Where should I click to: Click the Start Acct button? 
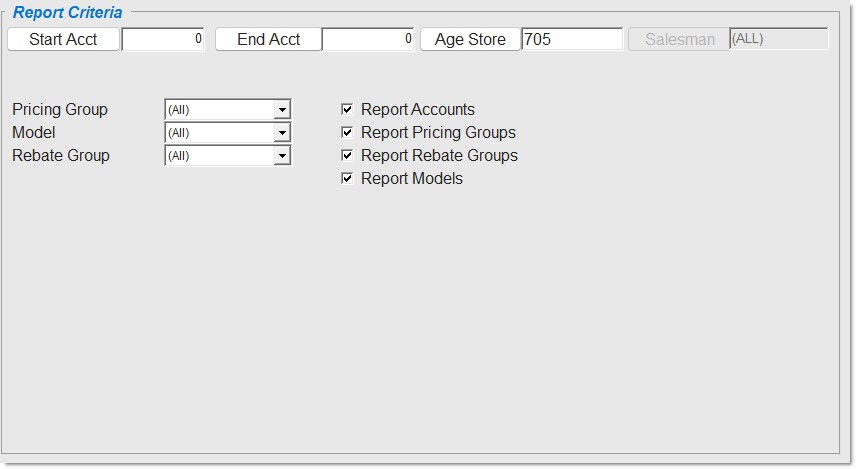point(64,39)
